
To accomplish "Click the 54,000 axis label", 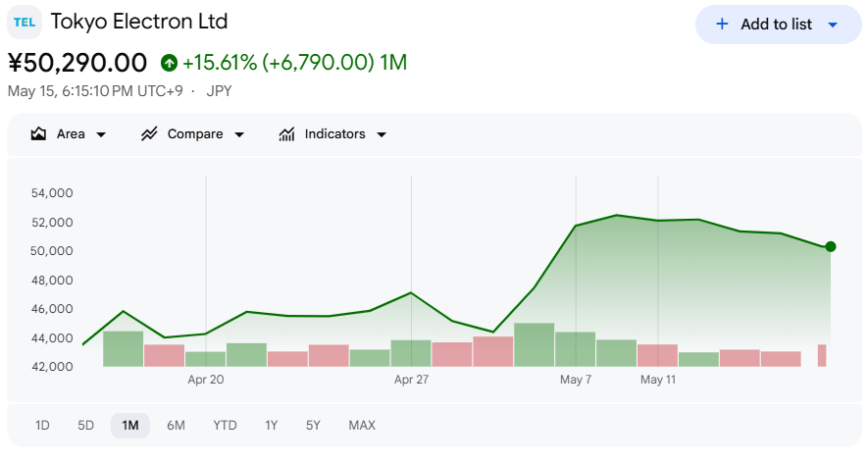I will (x=52, y=193).
